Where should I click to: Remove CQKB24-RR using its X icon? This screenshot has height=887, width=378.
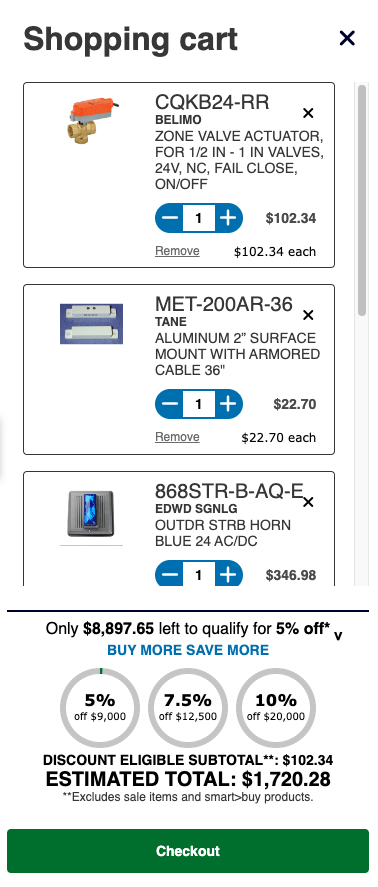(308, 114)
